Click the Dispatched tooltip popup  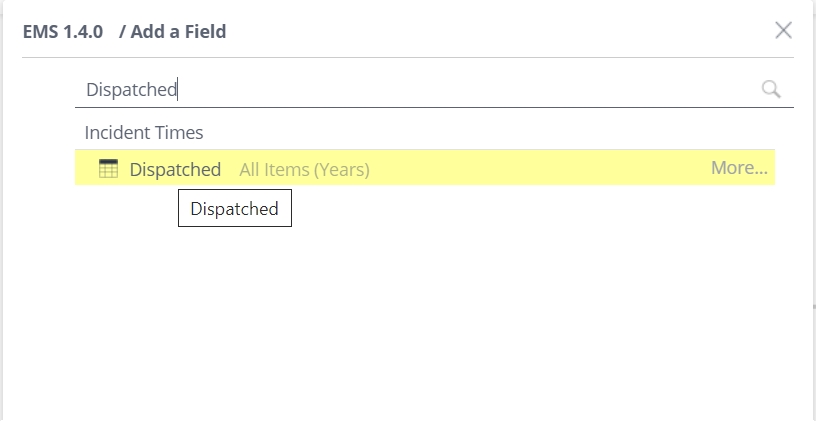pyautogui.click(x=235, y=208)
